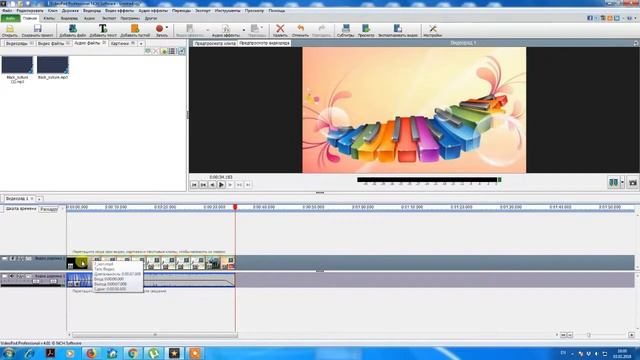Image resolution: width=640 pixels, height=360 pixels.
Task: Open Internet Explorer from the taskbar
Action: 29,353
